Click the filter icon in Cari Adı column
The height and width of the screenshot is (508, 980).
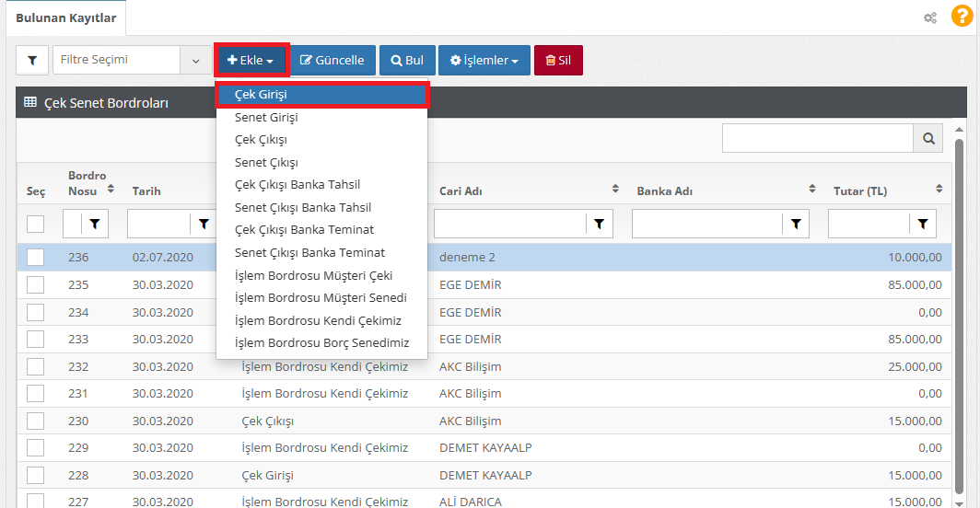(x=599, y=223)
